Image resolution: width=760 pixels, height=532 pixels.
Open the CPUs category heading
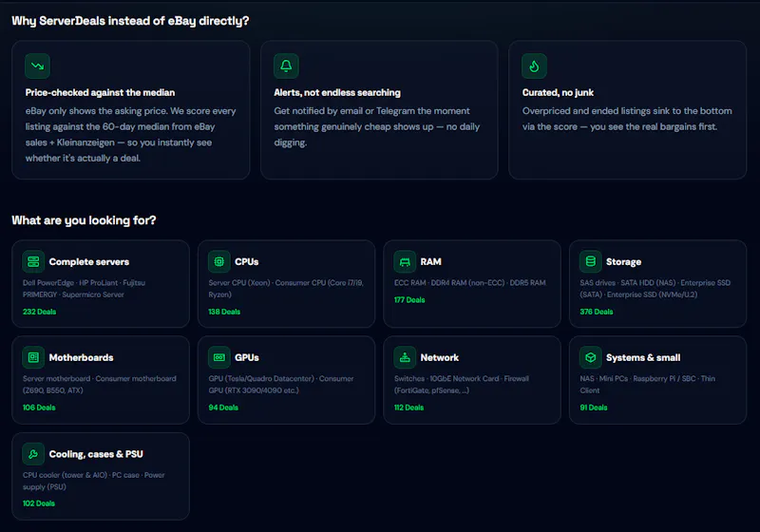coord(247,261)
